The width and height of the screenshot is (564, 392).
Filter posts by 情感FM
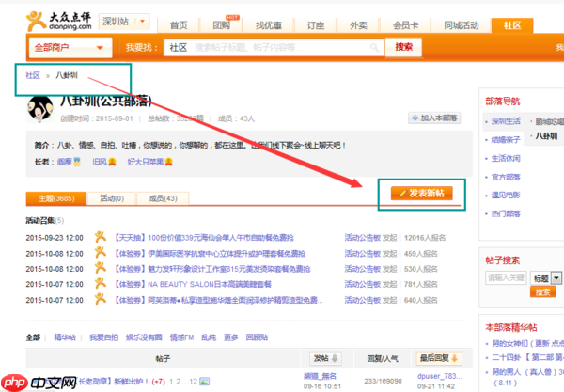click(x=181, y=337)
